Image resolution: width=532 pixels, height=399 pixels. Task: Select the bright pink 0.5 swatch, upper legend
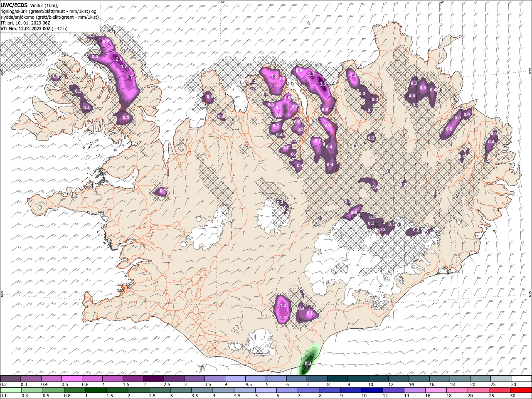click(71, 379)
